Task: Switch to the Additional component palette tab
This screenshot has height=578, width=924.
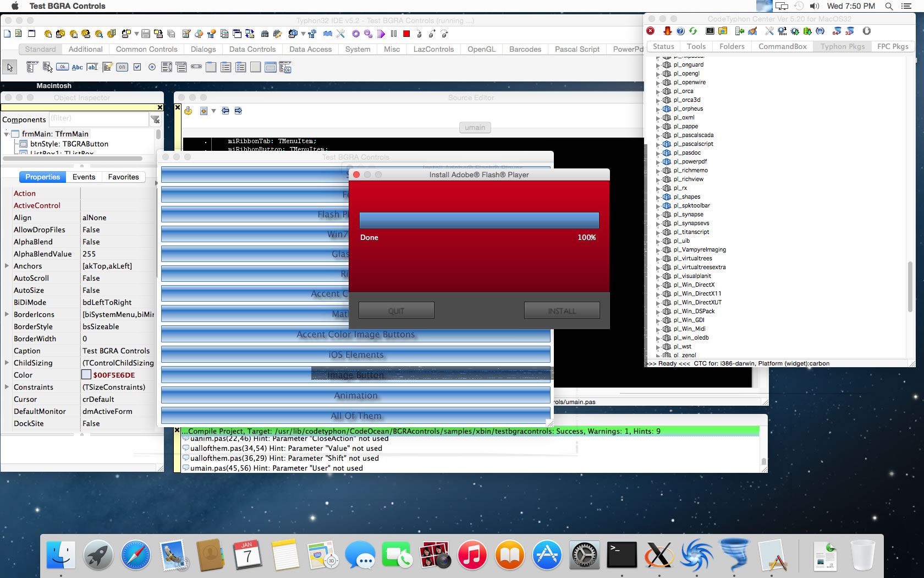Action: [85, 49]
